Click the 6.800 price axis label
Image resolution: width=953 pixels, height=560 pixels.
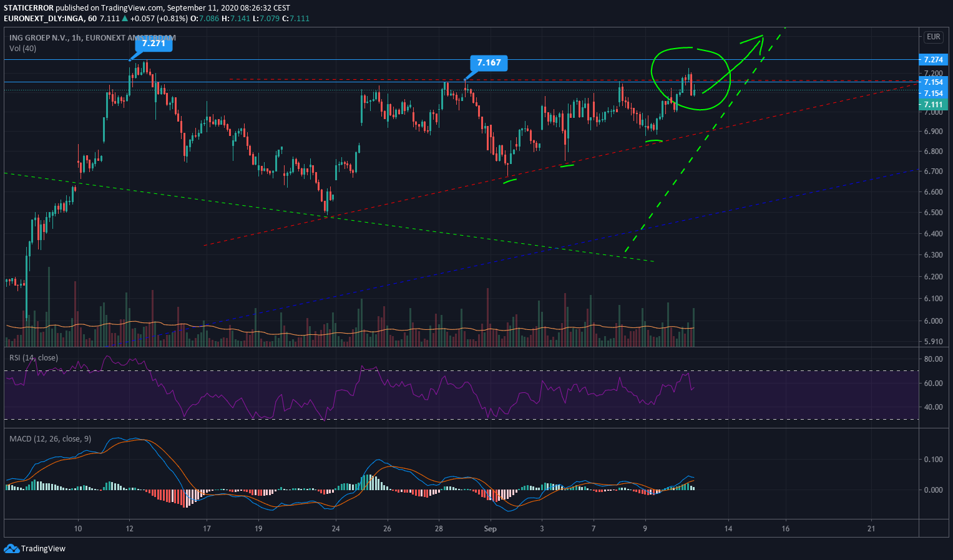[934, 152]
